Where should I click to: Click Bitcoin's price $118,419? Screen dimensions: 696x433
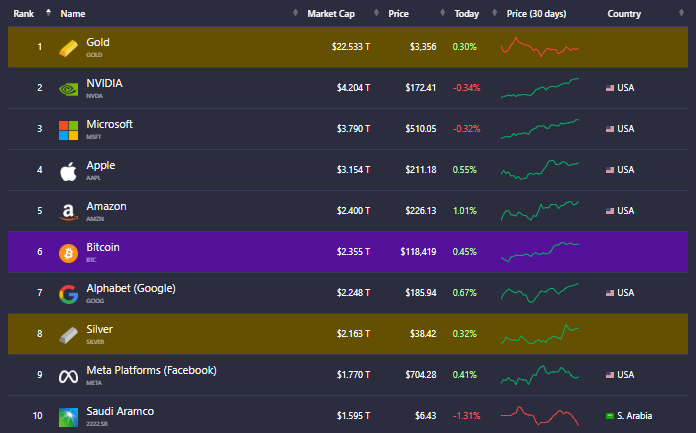(418, 252)
